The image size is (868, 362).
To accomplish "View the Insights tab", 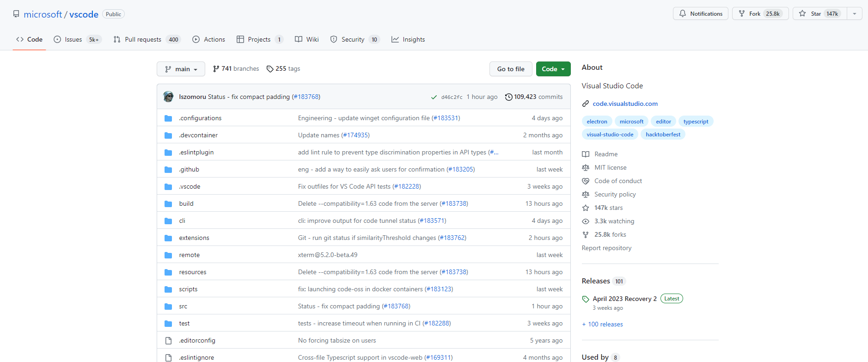I will pyautogui.click(x=408, y=39).
